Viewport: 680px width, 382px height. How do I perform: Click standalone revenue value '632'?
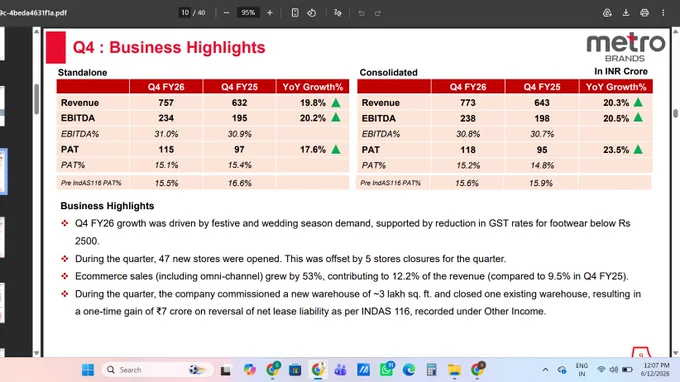239,103
